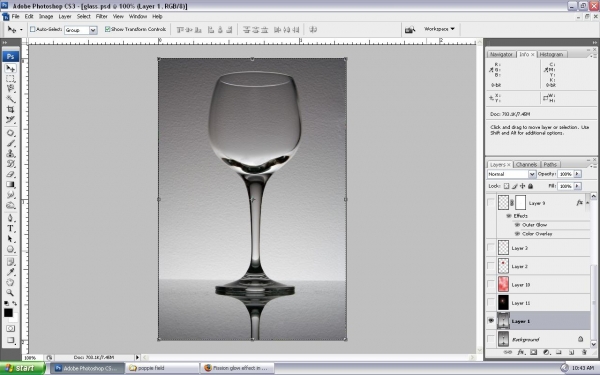Click the black foreground color swatch
The image size is (600, 375).
(x=8, y=313)
